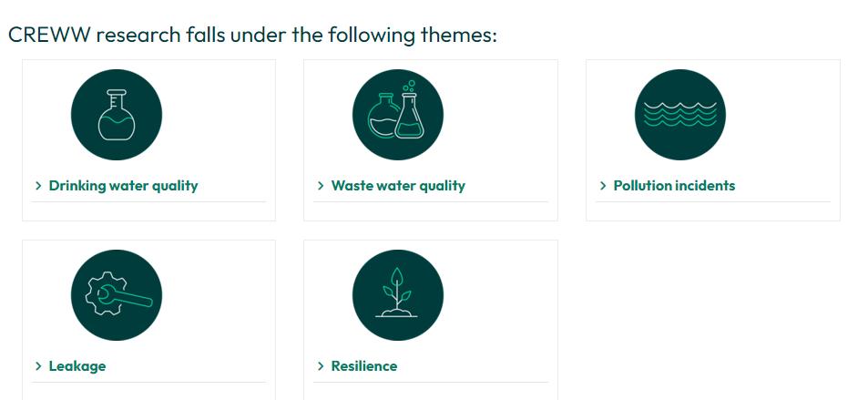The width and height of the screenshot is (868, 400).
Task: Click chevron arrow beside Resilience
Action: pos(321,366)
